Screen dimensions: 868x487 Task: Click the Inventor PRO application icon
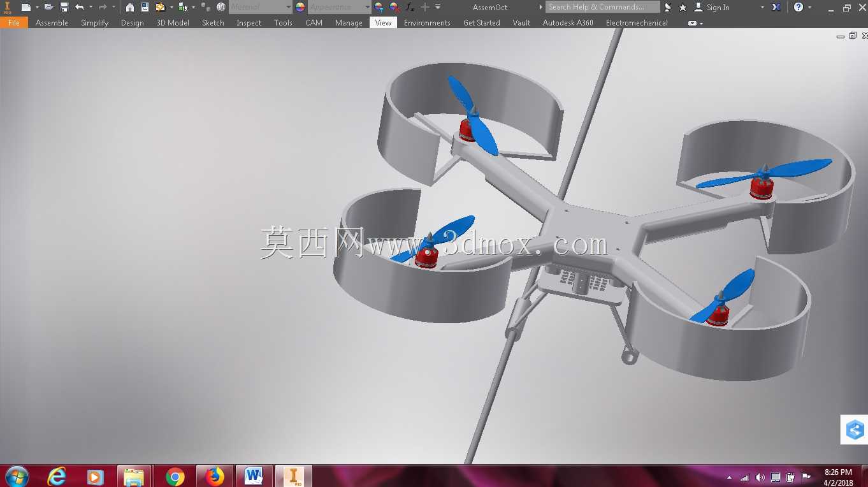pyautogui.click(x=8, y=7)
